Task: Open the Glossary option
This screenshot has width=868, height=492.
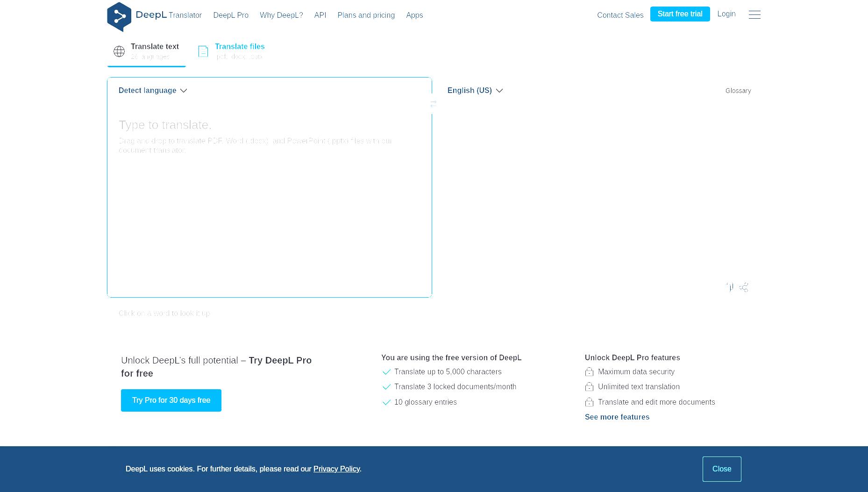Action: pyautogui.click(x=738, y=91)
